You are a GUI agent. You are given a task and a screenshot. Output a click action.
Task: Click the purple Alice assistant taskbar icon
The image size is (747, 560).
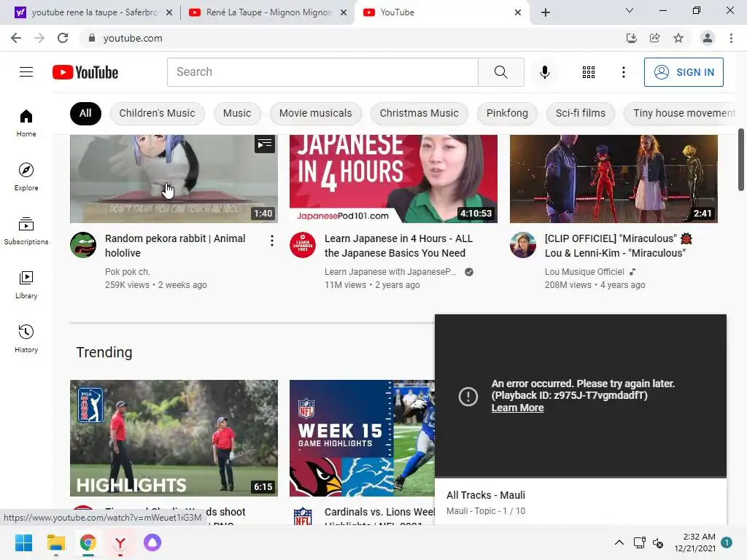click(x=152, y=542)
